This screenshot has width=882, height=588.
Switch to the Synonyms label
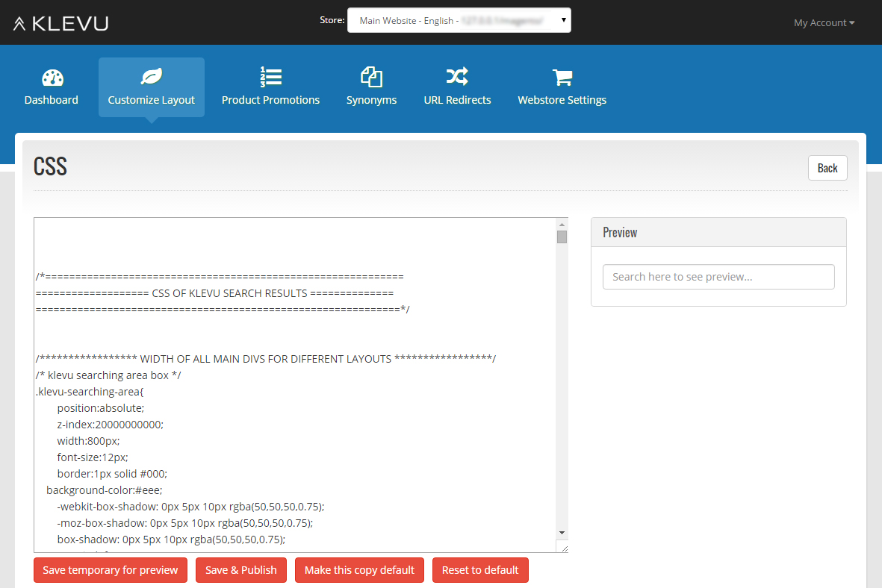point(371,100)
